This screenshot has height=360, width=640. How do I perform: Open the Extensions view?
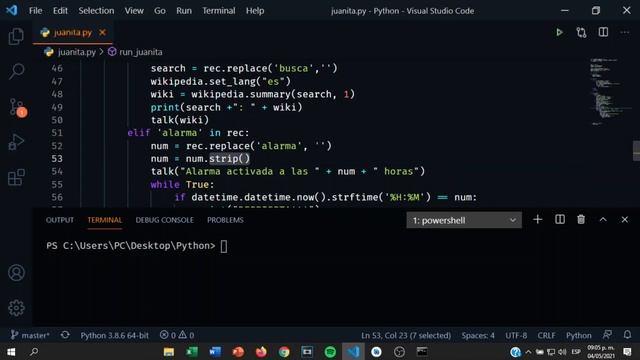pos(16,177)
